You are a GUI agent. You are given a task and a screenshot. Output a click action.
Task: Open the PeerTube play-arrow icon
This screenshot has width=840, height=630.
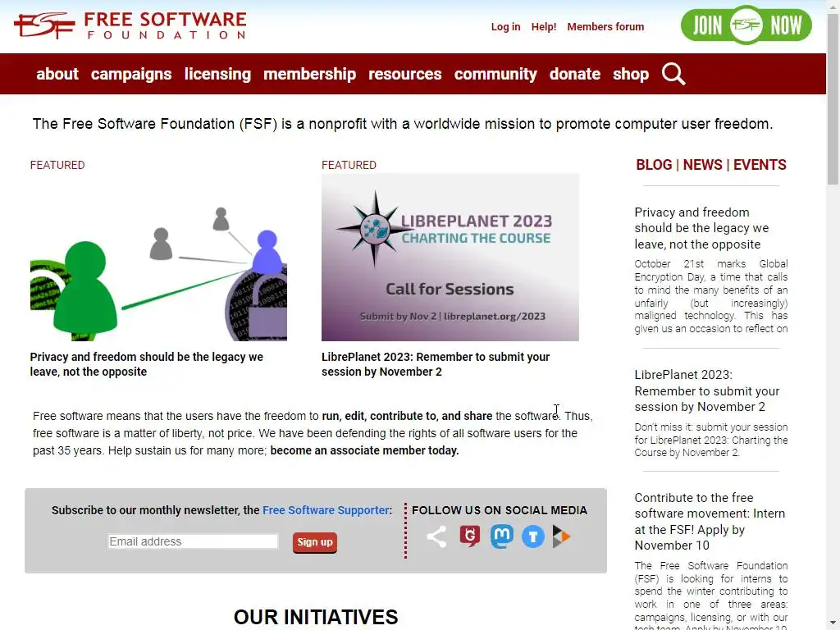(x=561, y=536)
